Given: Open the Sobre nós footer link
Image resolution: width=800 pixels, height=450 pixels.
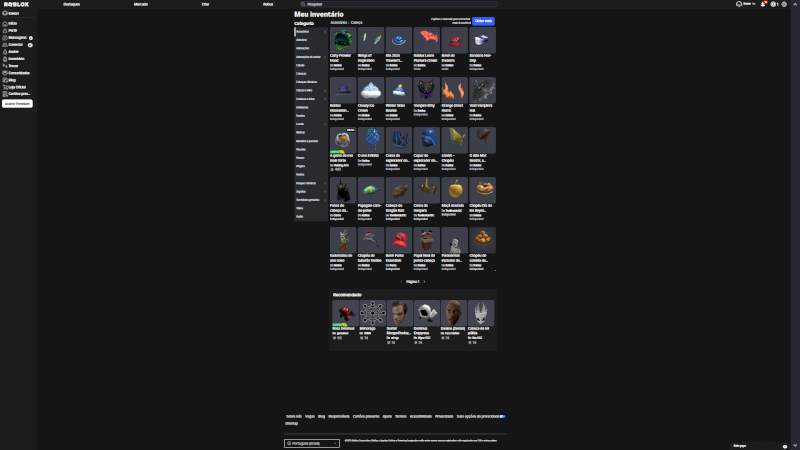Looking at the screenshot, I should [x=294, y=416].
